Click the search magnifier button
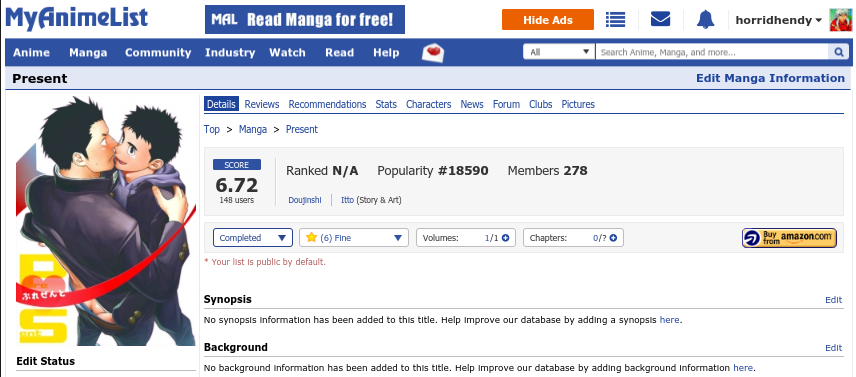 [x=839, y=52]
